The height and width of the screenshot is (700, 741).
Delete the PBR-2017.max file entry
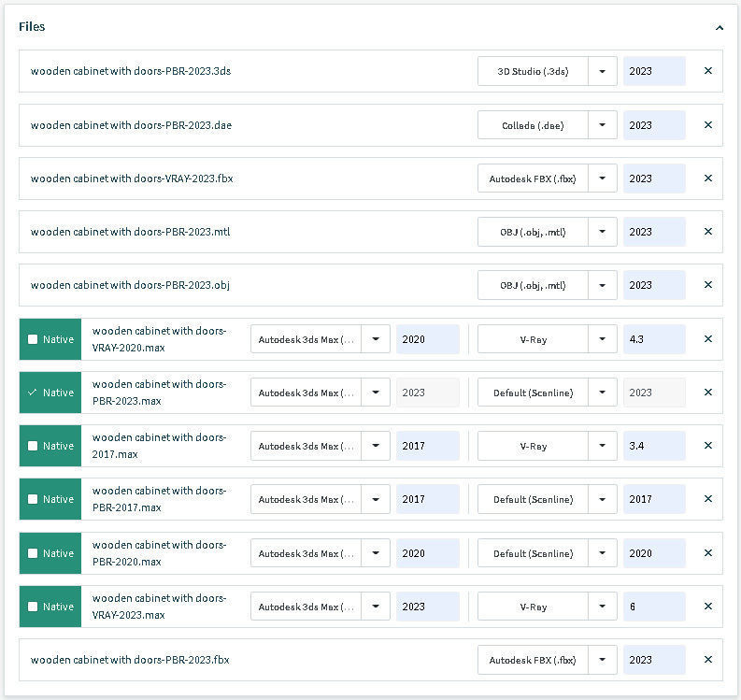tap(707, 499)
